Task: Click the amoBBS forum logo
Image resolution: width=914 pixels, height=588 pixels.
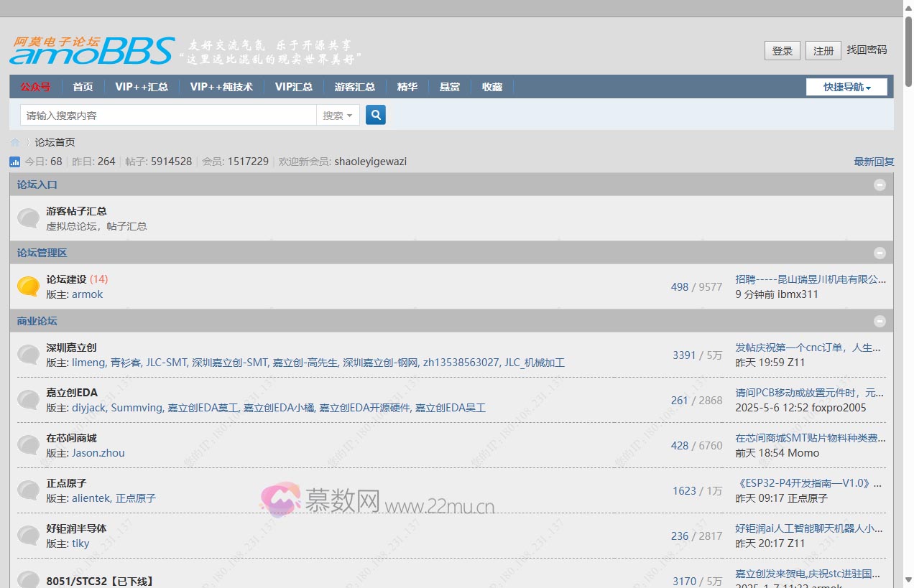Action: click(x=92, y=51)
